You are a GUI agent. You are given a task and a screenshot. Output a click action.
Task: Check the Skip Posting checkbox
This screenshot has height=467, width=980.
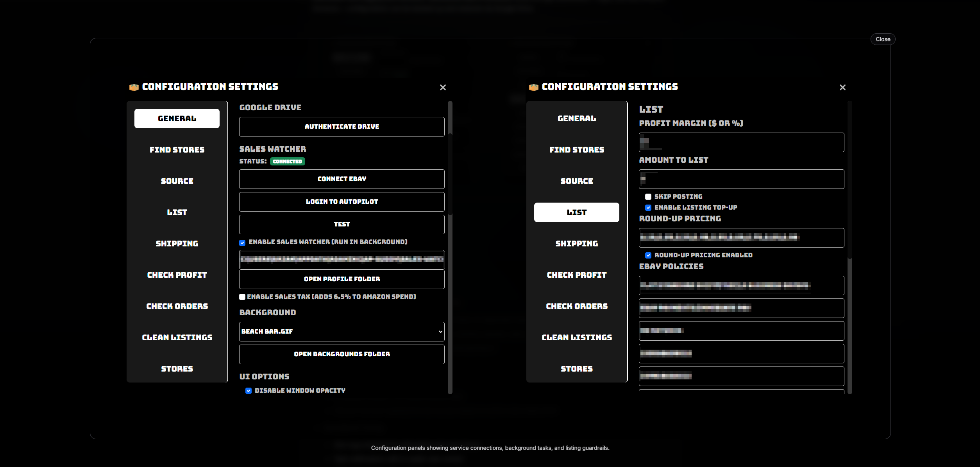click(x=648, y=197)
